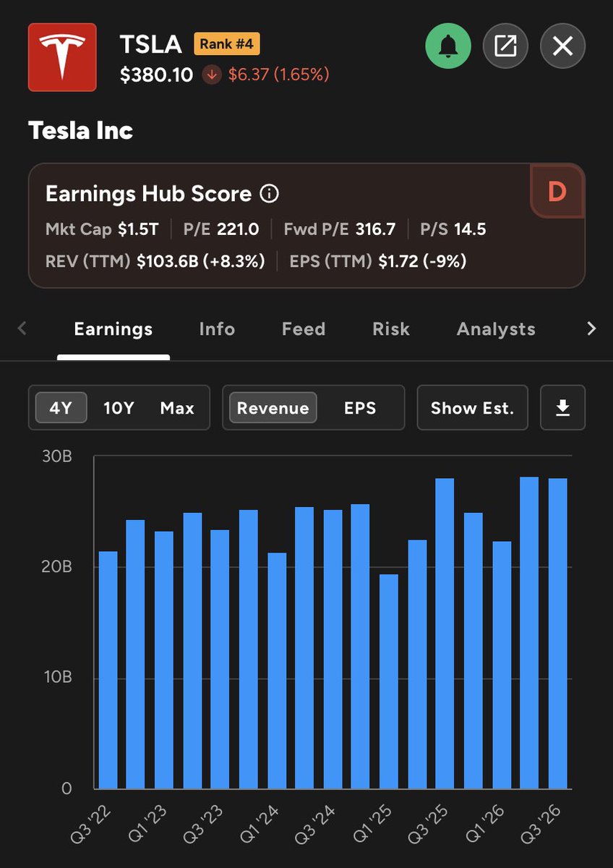The width and height of the screenshot is (613, 868).
Task: Click the red down-arrow price change icon
Action: (211, 75)
